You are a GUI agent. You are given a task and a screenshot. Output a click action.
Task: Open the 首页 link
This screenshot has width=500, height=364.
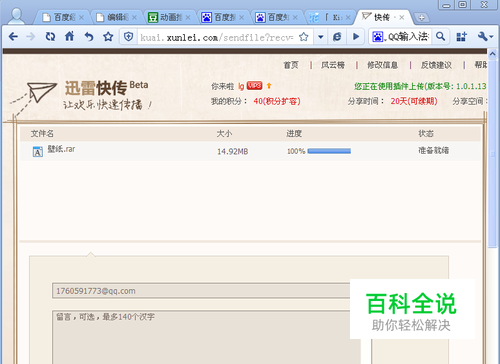pyautogui.click(x=291, y=65)
